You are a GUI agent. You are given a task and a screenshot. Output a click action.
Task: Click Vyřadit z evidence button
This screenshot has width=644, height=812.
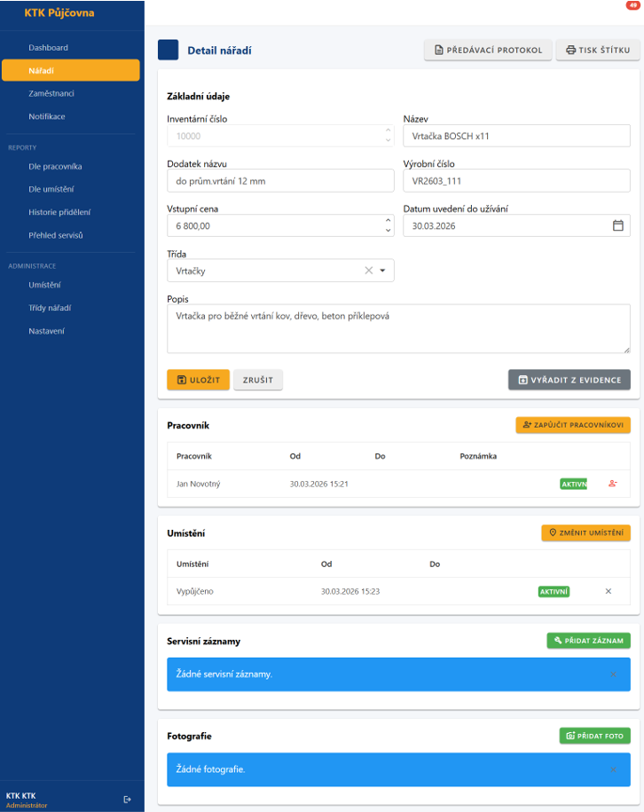569,380
